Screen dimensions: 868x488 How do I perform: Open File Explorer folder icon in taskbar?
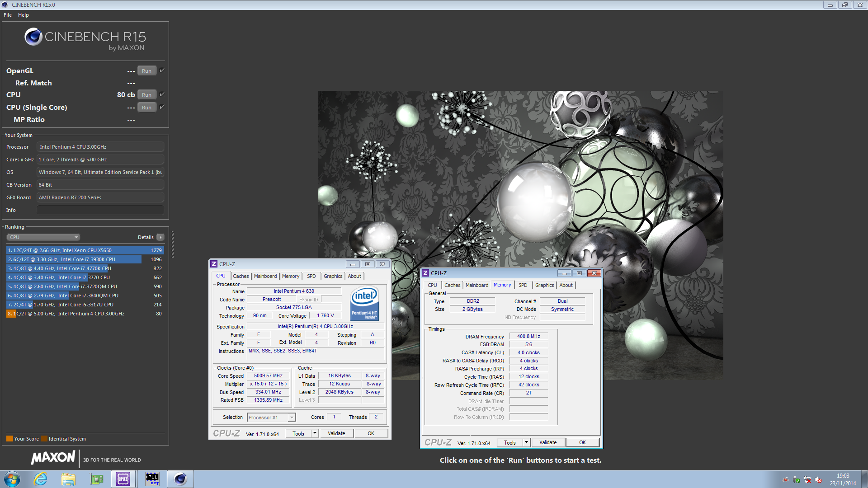(68, 479)
